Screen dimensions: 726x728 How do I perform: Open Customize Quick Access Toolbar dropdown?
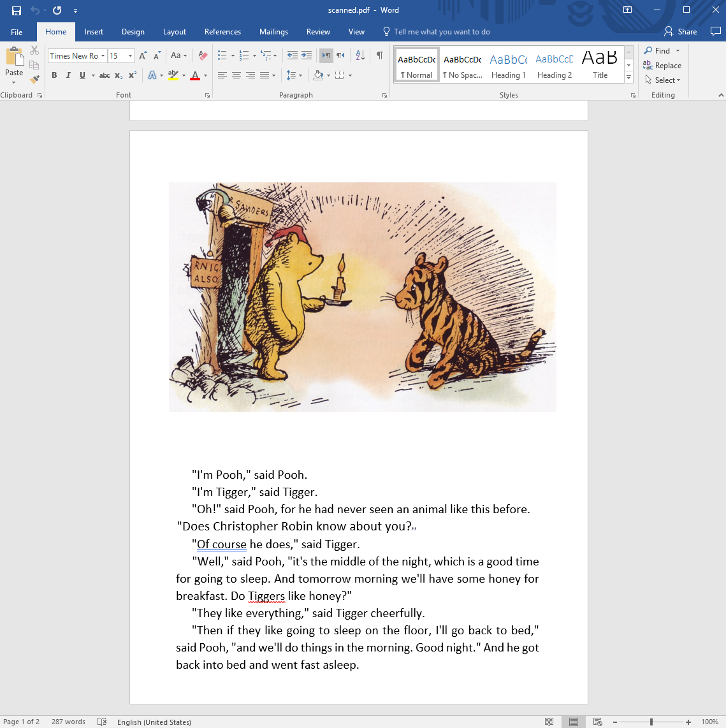click(75, 10)
